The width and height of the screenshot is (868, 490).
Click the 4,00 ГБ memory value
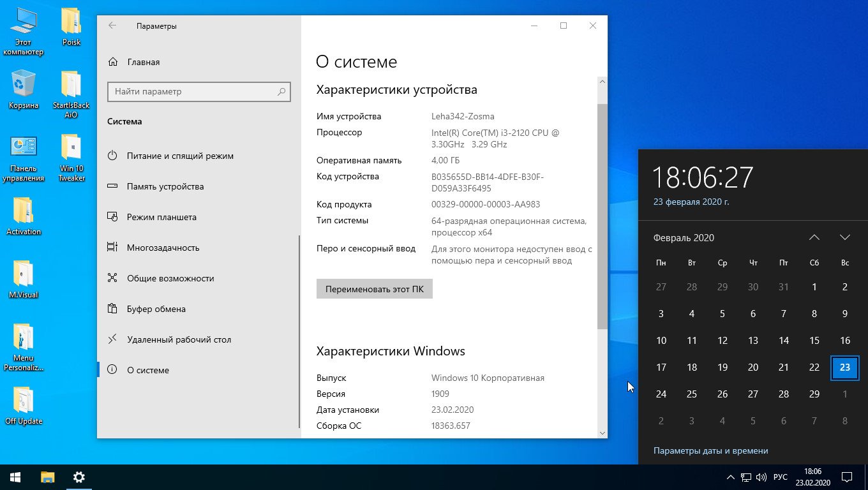pos(445,160)
